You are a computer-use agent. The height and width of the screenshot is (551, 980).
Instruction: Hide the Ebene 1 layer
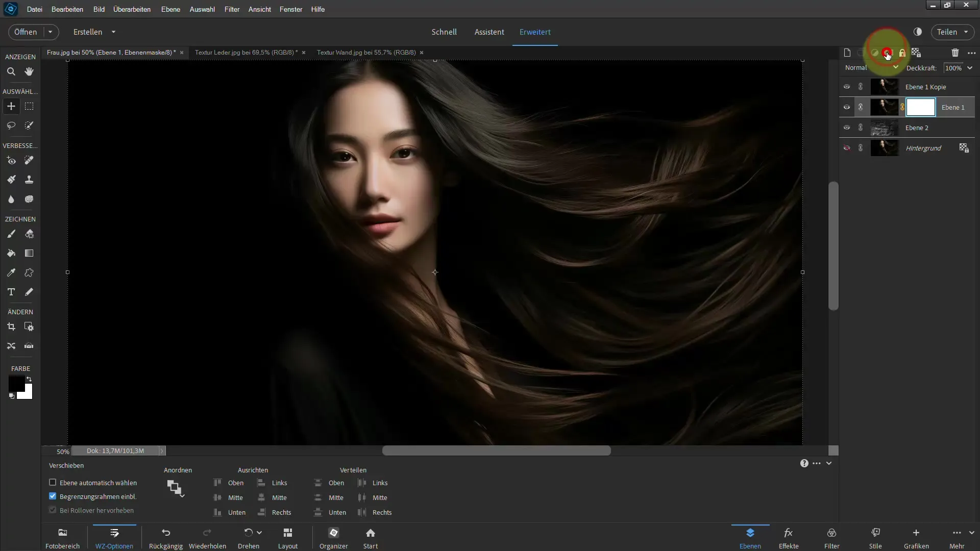(x=847, y=107)
